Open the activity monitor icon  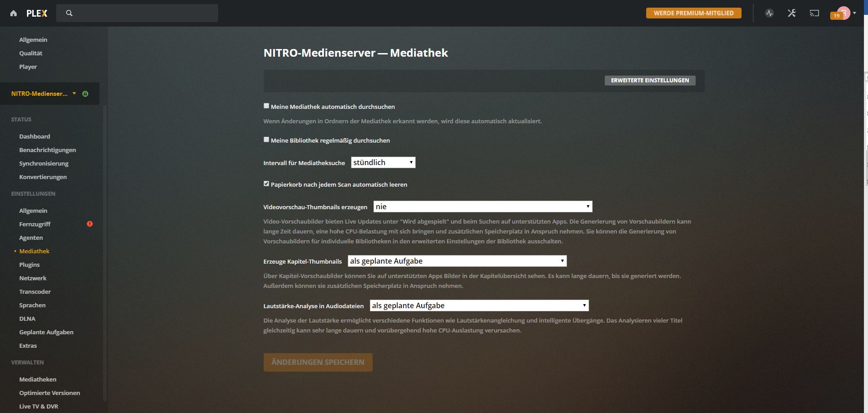coord(769,13)
